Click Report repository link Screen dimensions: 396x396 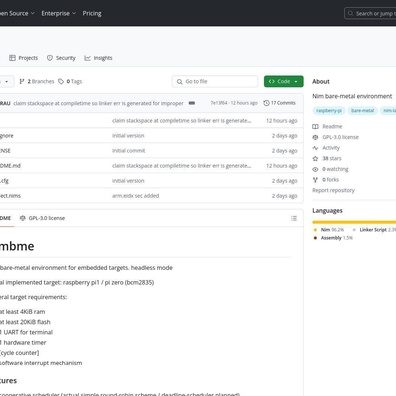pos(333,190)
